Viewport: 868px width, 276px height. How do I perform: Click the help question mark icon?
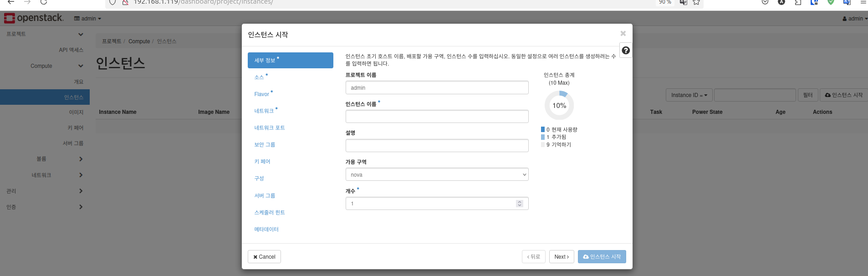[626, 51]
